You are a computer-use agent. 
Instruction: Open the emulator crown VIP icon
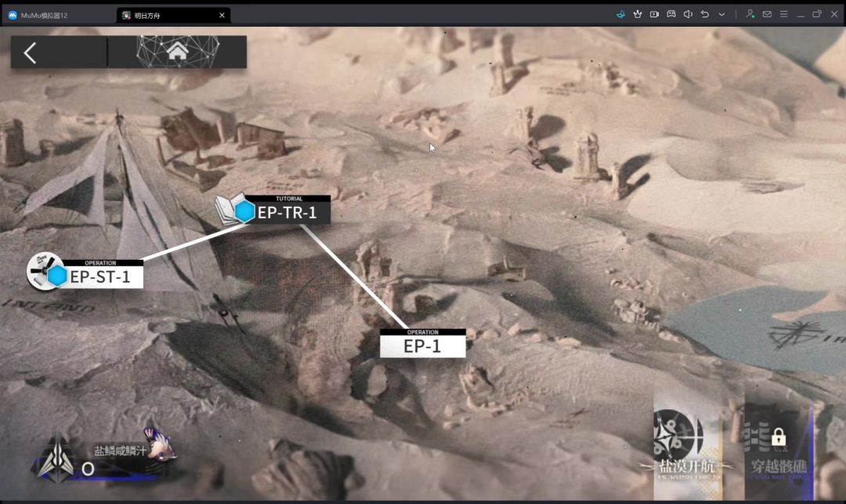tap(638, 15)
